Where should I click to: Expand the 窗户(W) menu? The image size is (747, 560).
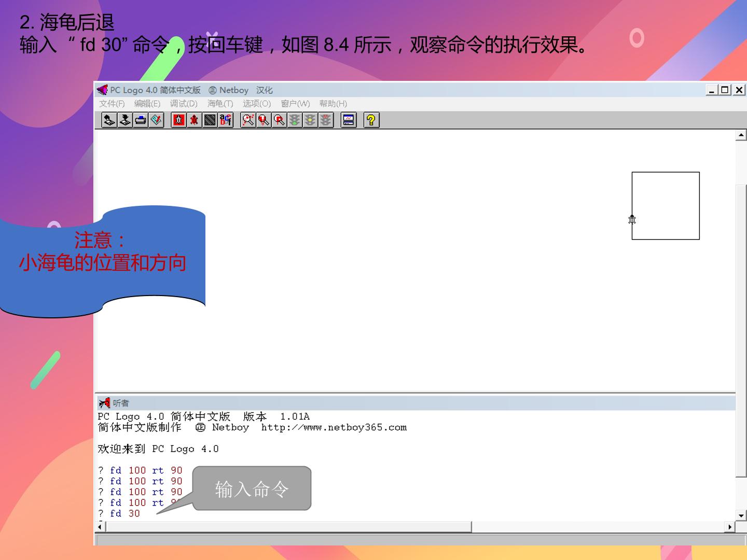[x=295, y=104]
